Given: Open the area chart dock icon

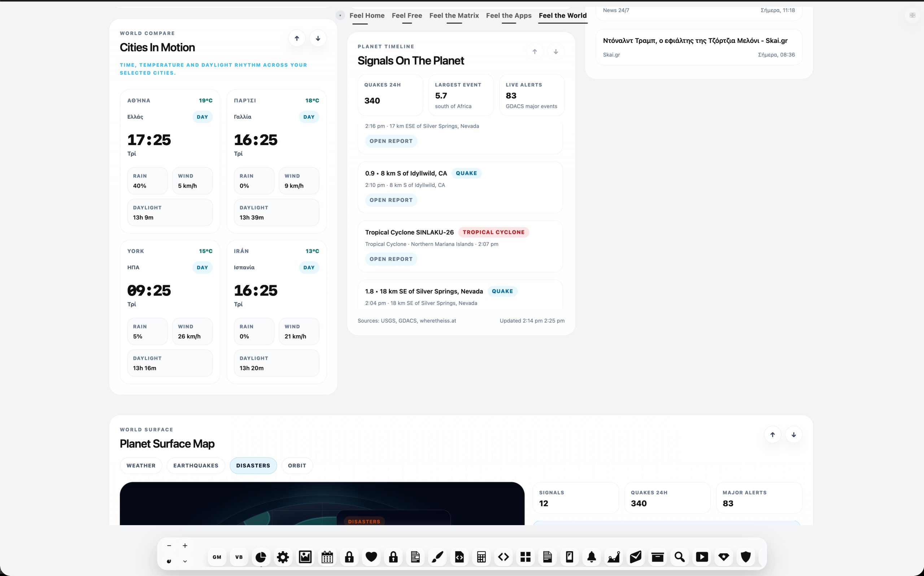Looking at the screenshot, I should coord(614,557).
